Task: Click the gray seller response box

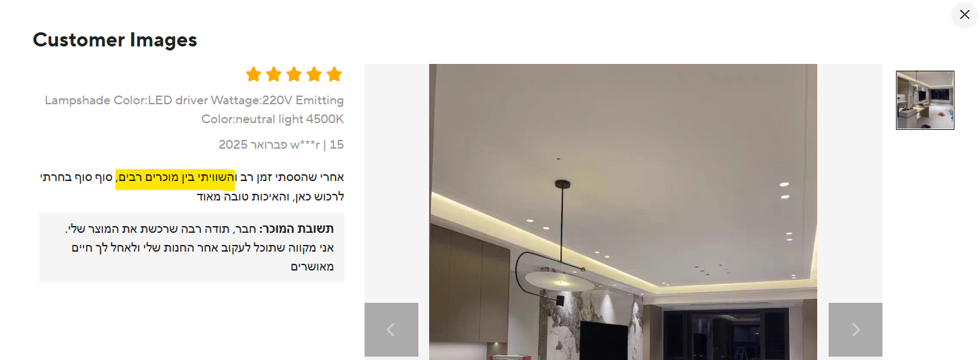Action: click(192, 248)
